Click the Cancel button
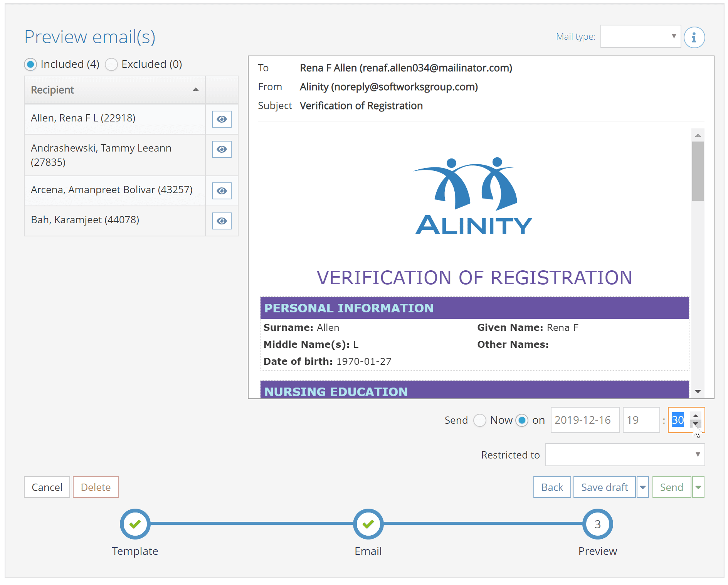728x585 pixels. point(47,487)
